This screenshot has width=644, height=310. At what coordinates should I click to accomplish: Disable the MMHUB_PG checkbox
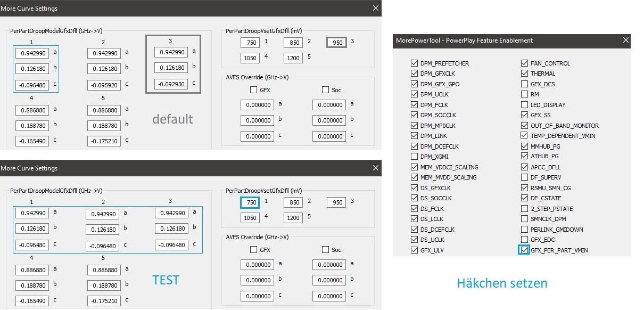tap(525, 146)
